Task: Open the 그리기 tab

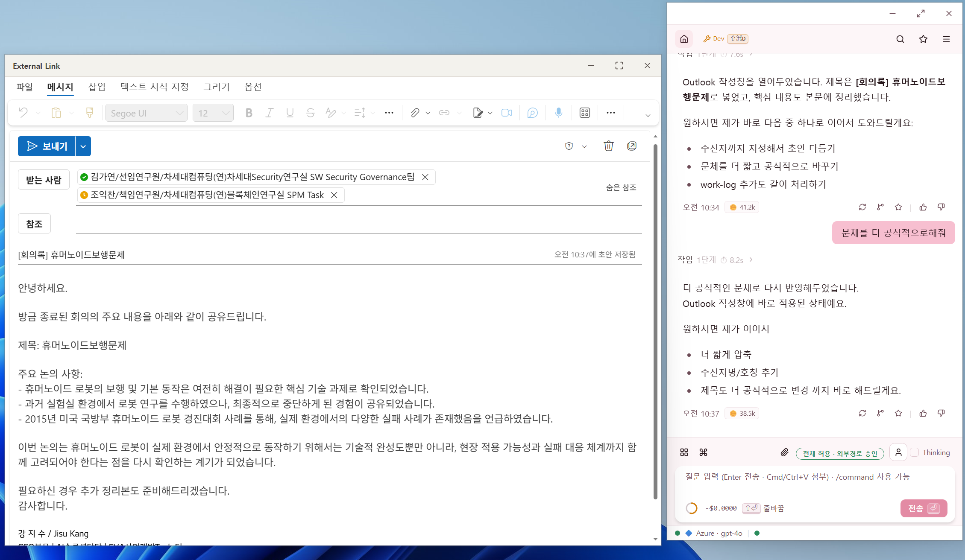Action: point(217,87)
